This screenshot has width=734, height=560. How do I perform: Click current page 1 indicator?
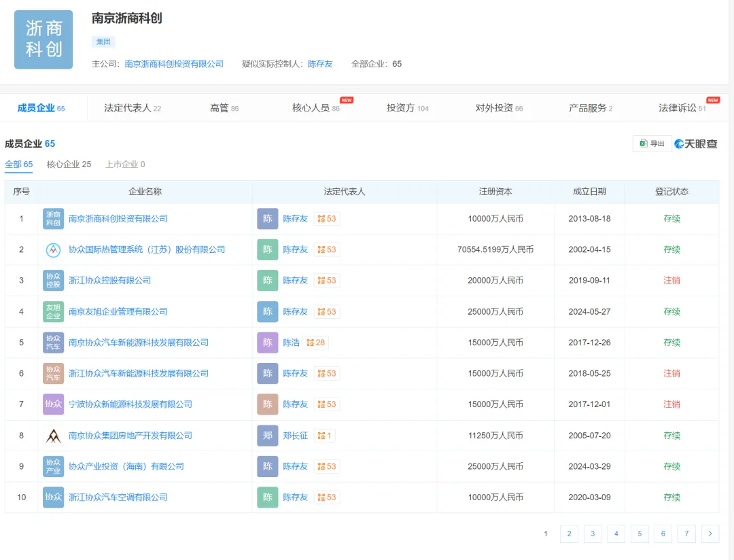point(545,533)
